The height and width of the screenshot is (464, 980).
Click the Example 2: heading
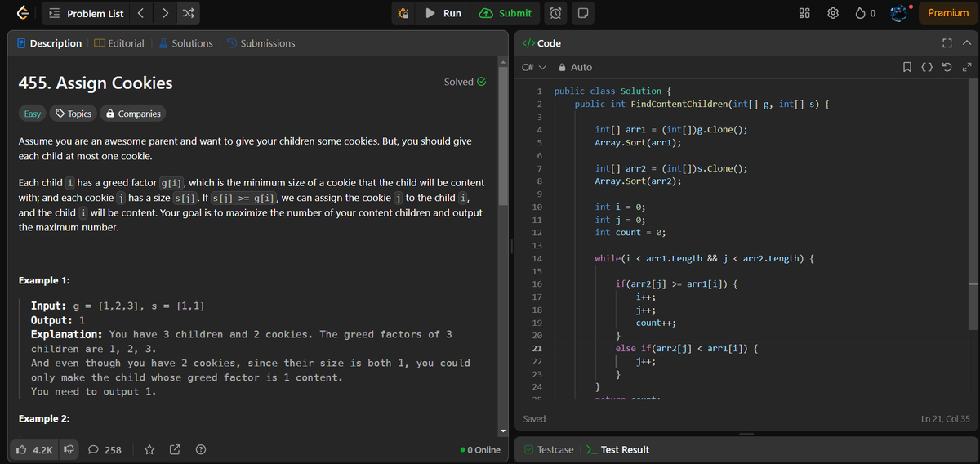(44, 418)
